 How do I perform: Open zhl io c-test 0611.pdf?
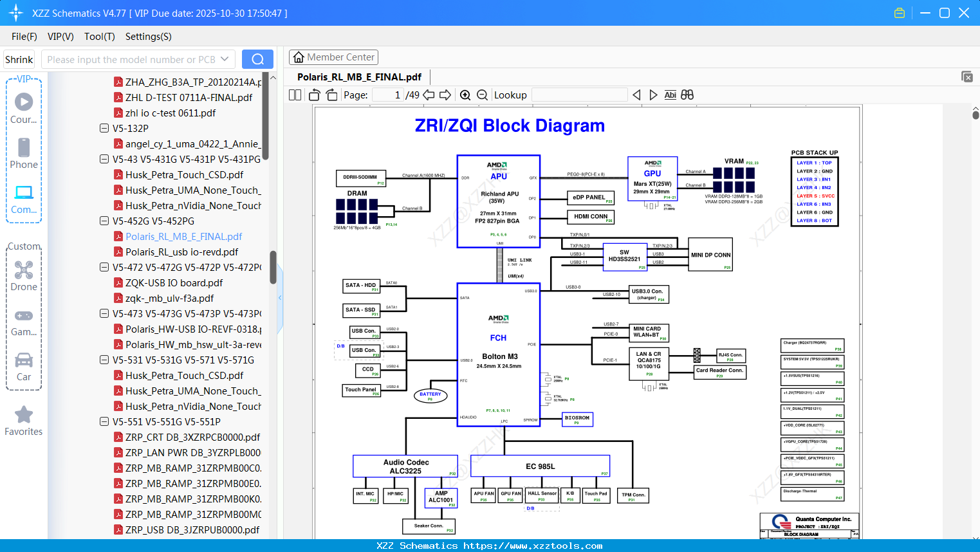[x=171, y=113]
